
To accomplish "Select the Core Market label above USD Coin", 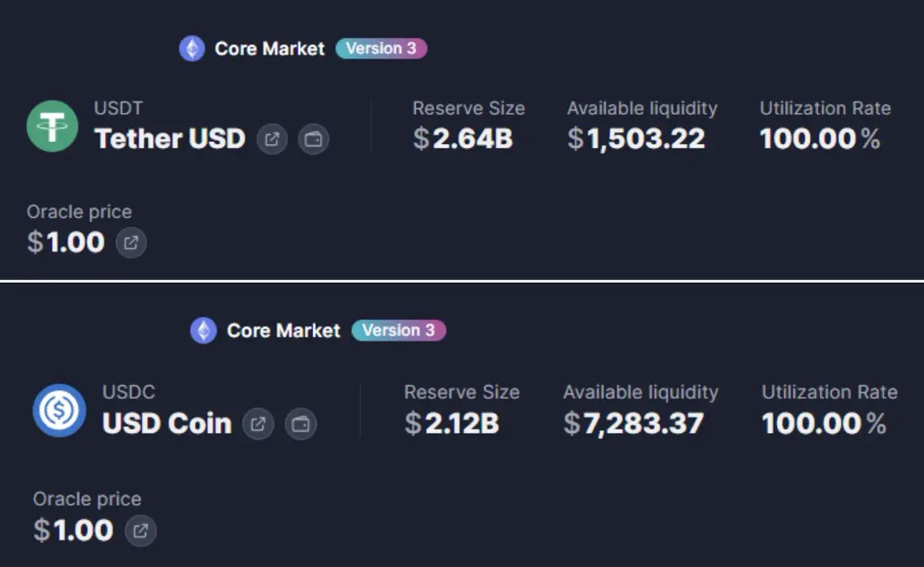I will pyautogui.click(x=283, y=330).
